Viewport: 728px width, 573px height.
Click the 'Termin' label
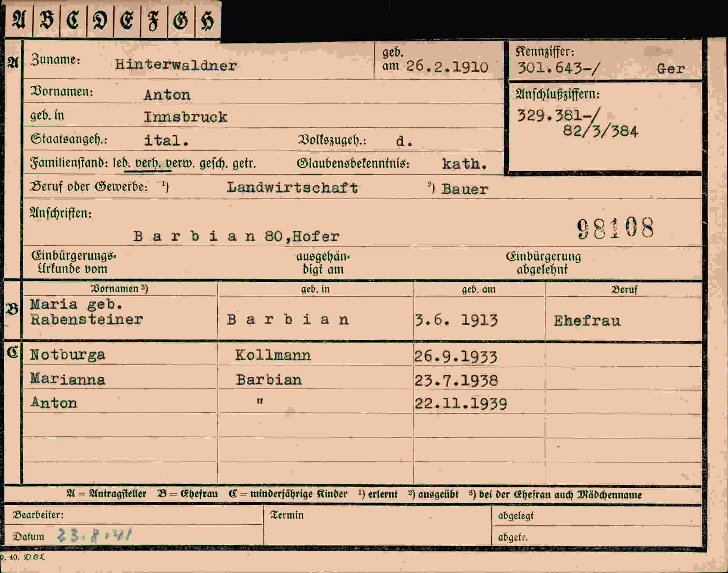pos(287,515)
